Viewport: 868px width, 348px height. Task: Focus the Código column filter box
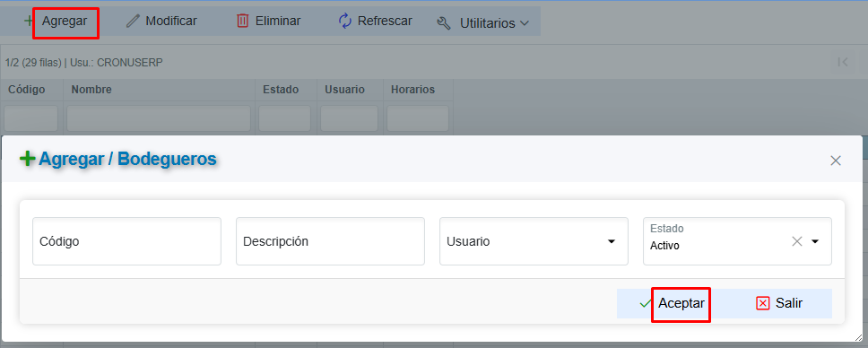31,118
